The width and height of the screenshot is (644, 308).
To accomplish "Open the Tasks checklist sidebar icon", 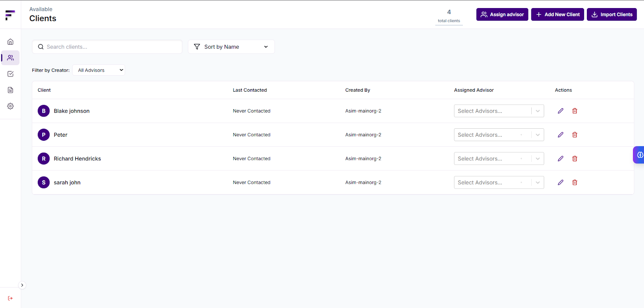I will click(10, 74).
